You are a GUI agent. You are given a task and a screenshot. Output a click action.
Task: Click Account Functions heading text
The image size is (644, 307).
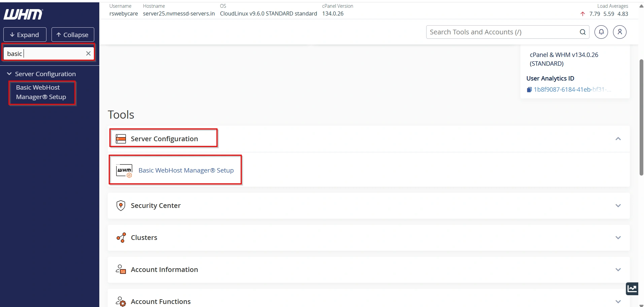click(x=161, y=302)
